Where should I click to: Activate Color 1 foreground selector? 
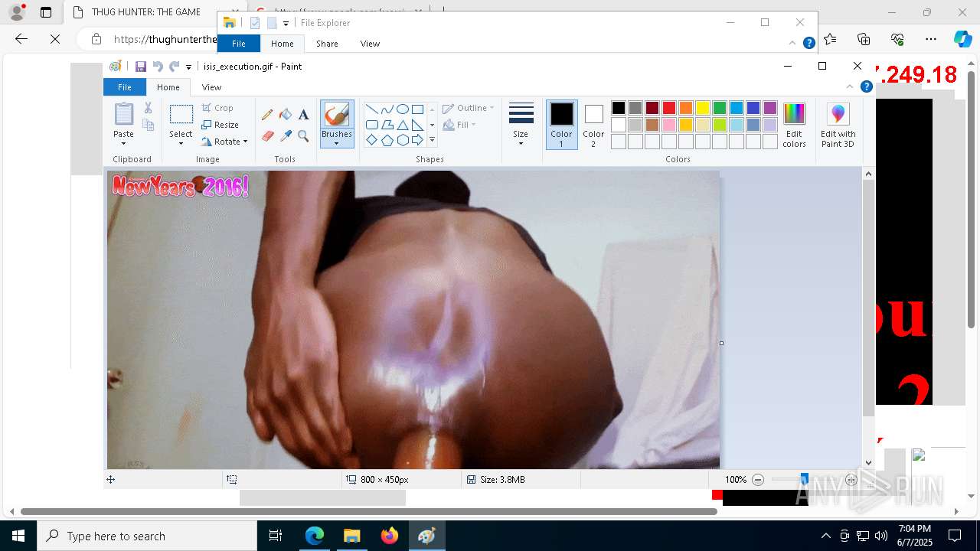(x=561, y=124)
